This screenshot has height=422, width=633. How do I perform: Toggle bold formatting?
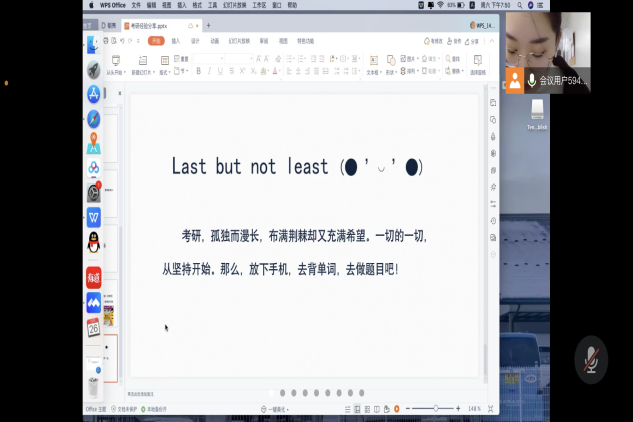pos(198,71)
